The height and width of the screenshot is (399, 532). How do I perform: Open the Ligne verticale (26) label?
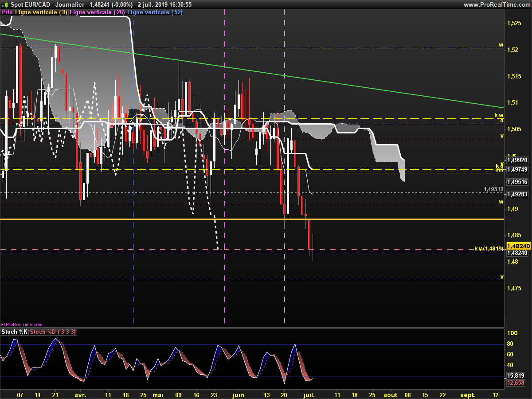point(98,12)
